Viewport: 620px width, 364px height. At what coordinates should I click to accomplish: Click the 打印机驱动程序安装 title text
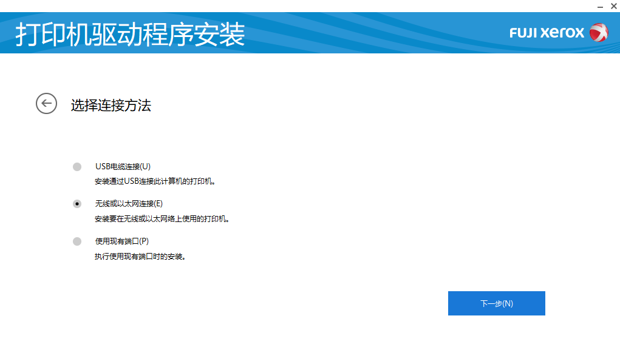(130, 35)
